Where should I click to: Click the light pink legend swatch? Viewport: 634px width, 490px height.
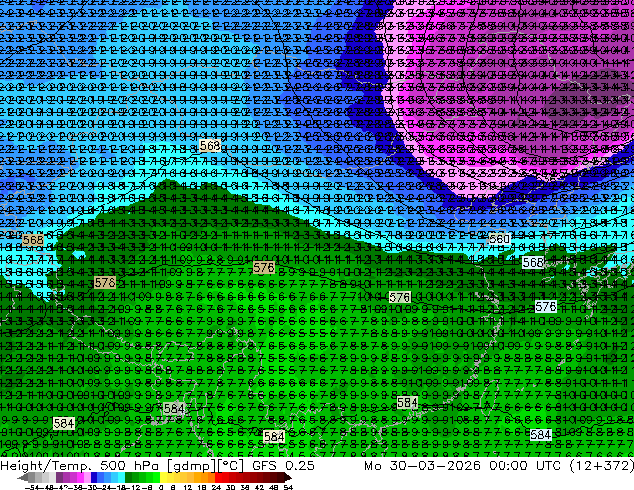tap(87, 477)
